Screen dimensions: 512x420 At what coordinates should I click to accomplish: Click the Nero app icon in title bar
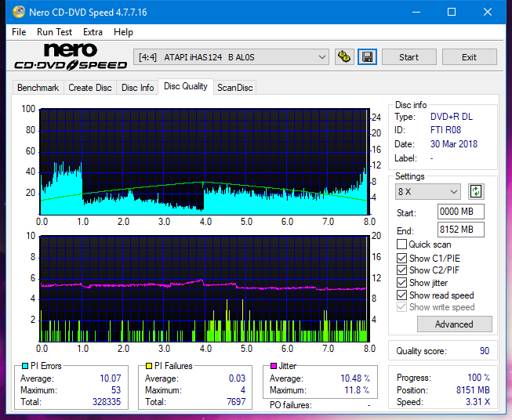point(19,12)
